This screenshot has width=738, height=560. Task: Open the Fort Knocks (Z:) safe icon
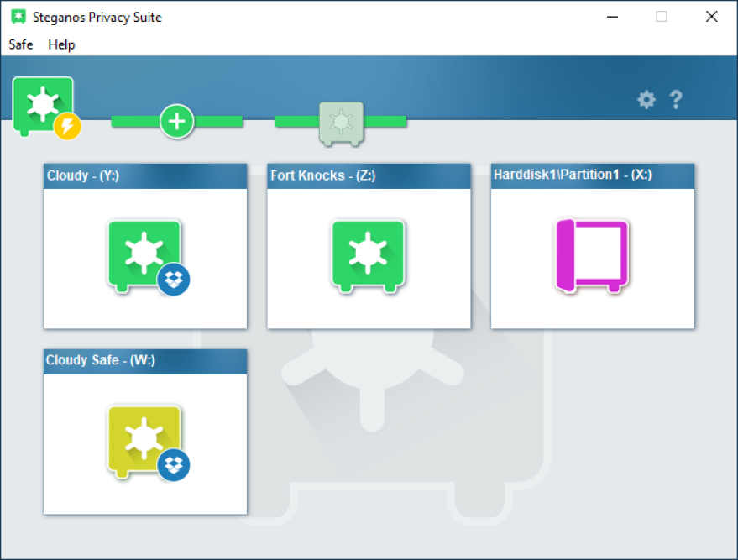point(368,255)
